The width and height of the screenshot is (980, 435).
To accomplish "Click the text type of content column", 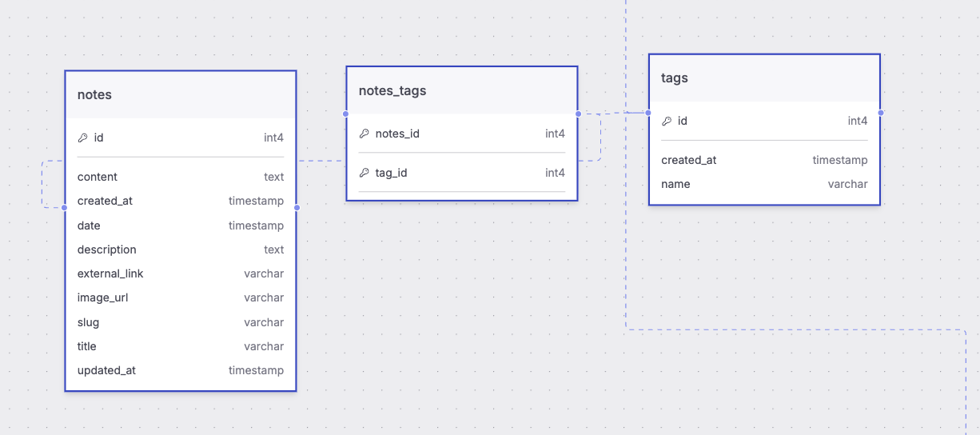I will click(273, 177).
